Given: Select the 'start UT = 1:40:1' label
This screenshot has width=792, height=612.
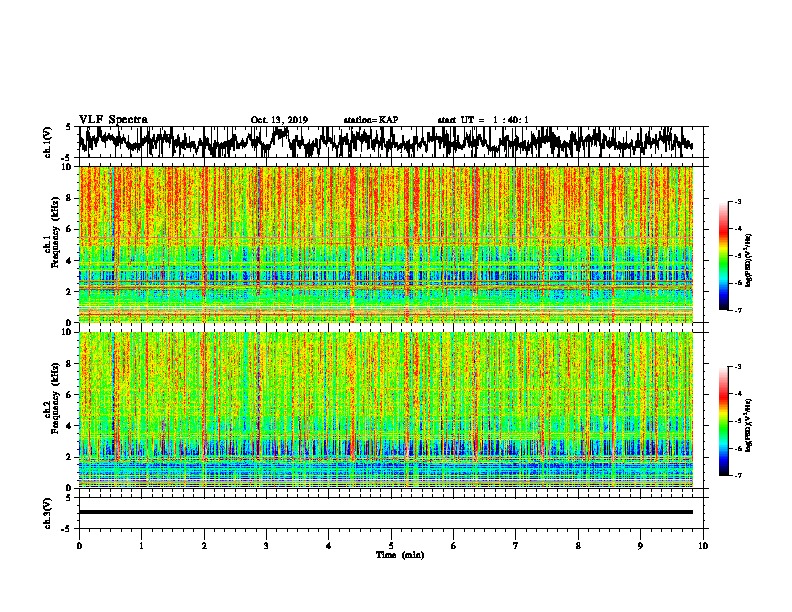Looking at the screenshot, I should click(483, 120).
